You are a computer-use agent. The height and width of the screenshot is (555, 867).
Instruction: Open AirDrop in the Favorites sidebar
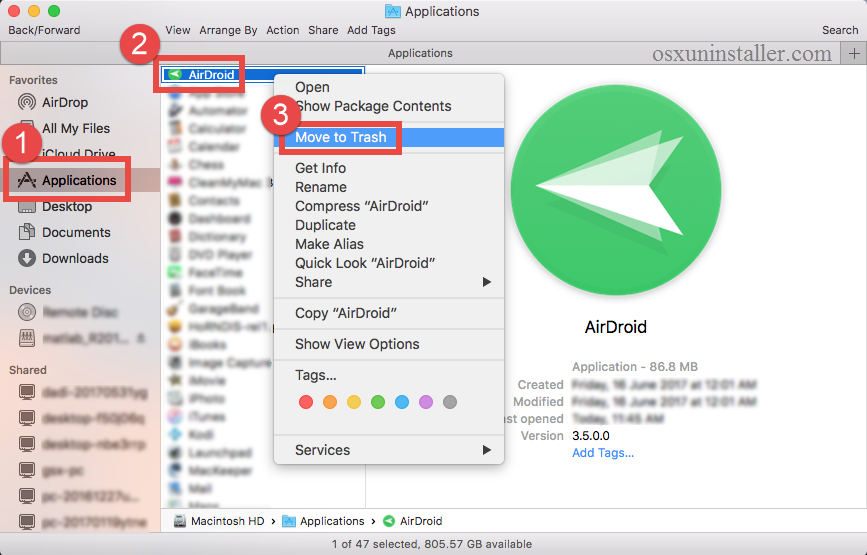tap(65, 102)
